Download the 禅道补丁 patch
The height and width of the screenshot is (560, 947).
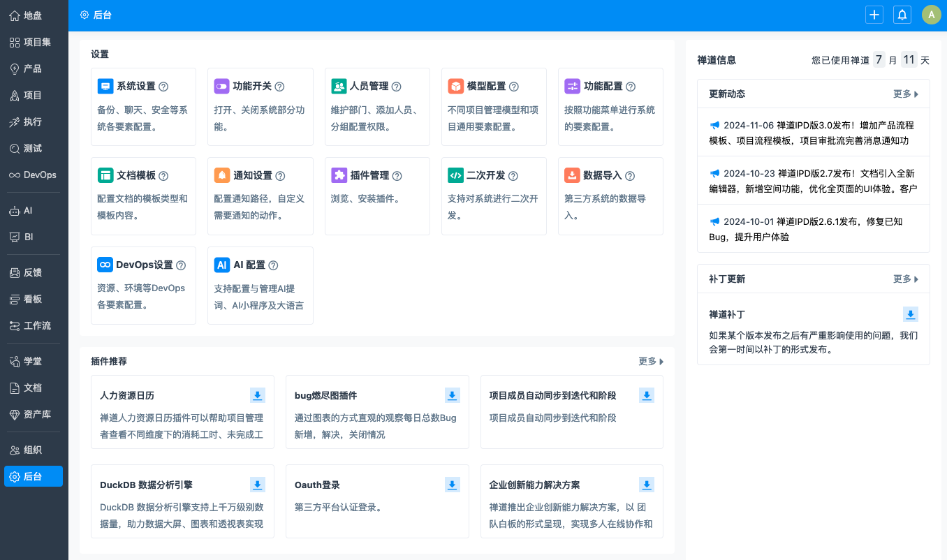click(911, 314)
